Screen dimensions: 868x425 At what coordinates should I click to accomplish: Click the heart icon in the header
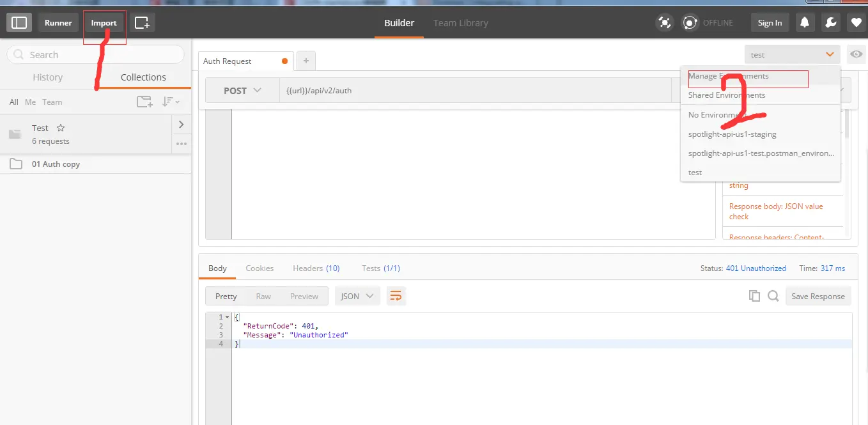point(856,22)
